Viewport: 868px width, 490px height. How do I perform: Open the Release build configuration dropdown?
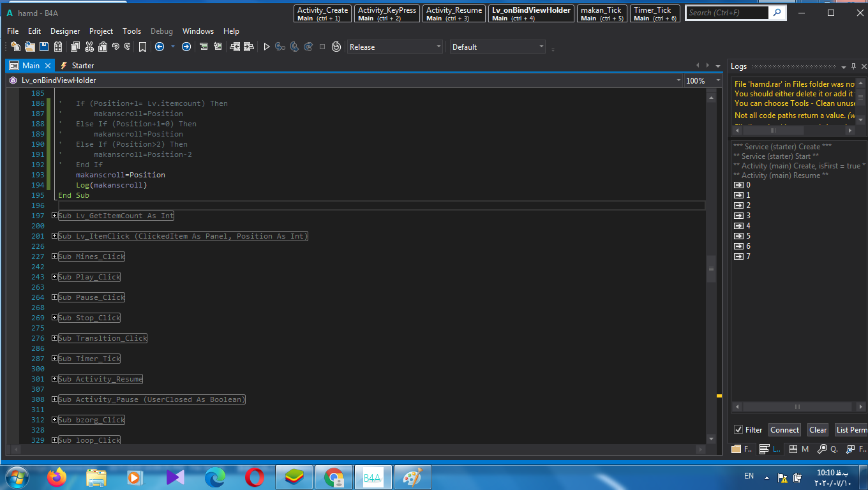click(x=395, y=47)
